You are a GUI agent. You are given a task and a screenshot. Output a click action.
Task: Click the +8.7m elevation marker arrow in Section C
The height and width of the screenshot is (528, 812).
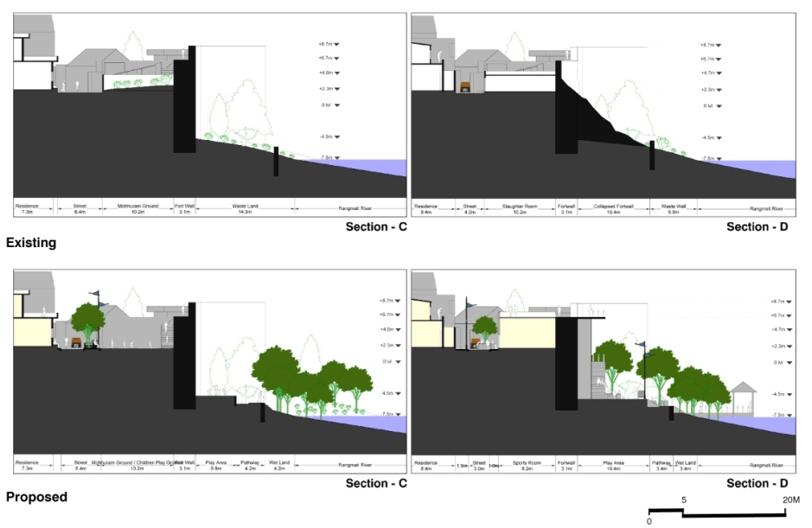click(x=336, y=42)
